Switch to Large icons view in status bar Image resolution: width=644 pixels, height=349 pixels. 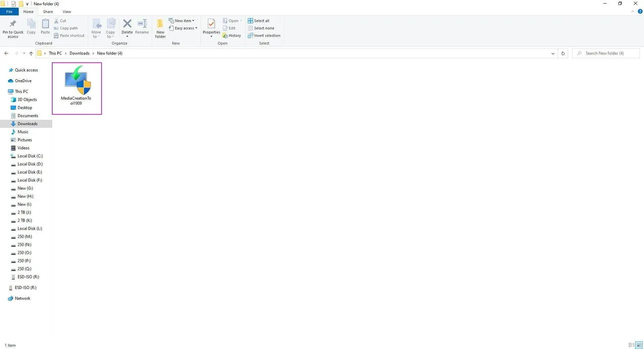point(638,345)
